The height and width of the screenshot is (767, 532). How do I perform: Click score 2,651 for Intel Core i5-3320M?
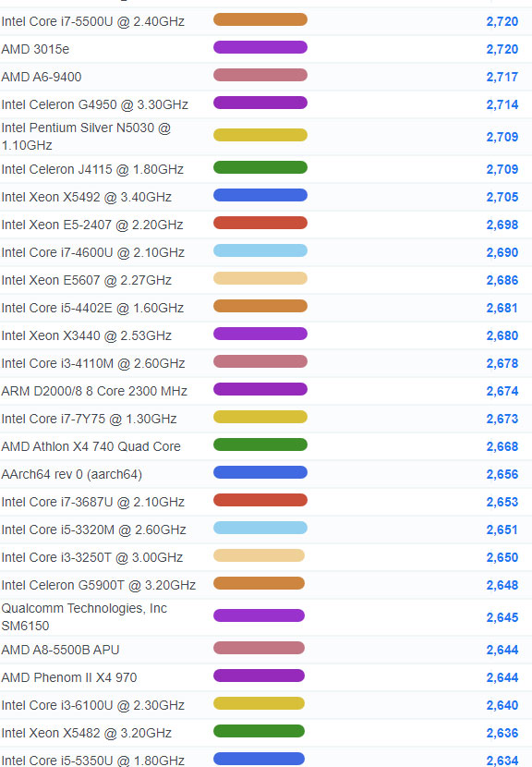(x=502, y=530)
